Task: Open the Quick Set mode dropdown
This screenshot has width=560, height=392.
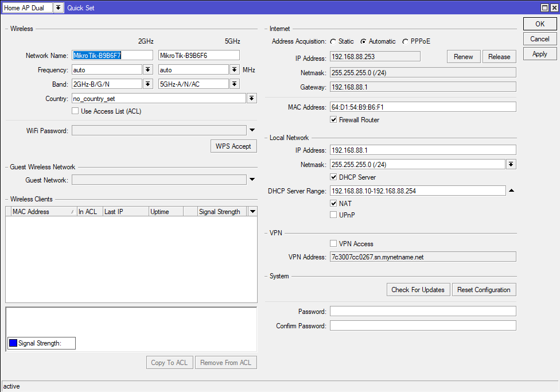Action: point(58,8)
